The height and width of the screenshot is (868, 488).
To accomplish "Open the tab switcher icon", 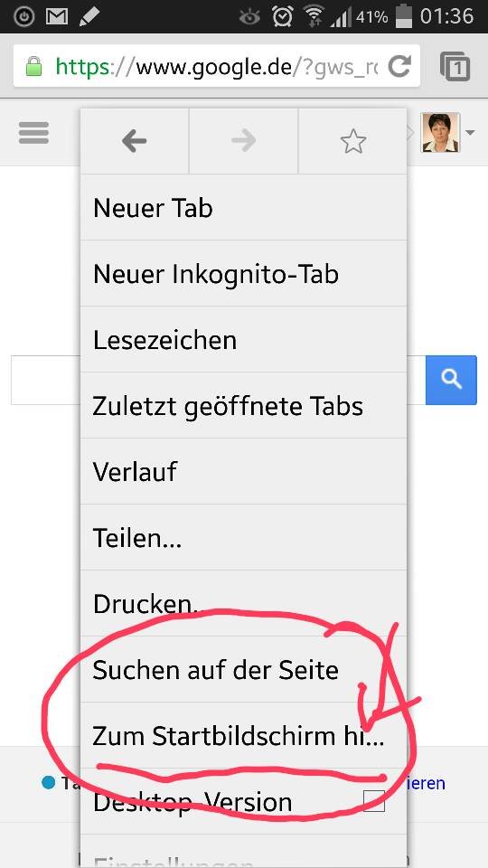I will coord(455,66).
